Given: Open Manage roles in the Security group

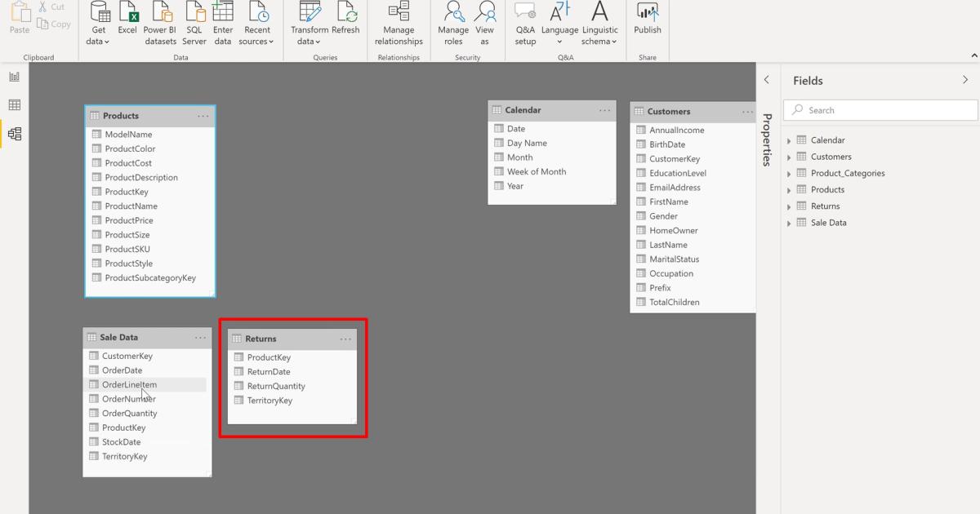Looking at the screenshot, I should pos(453,20).
